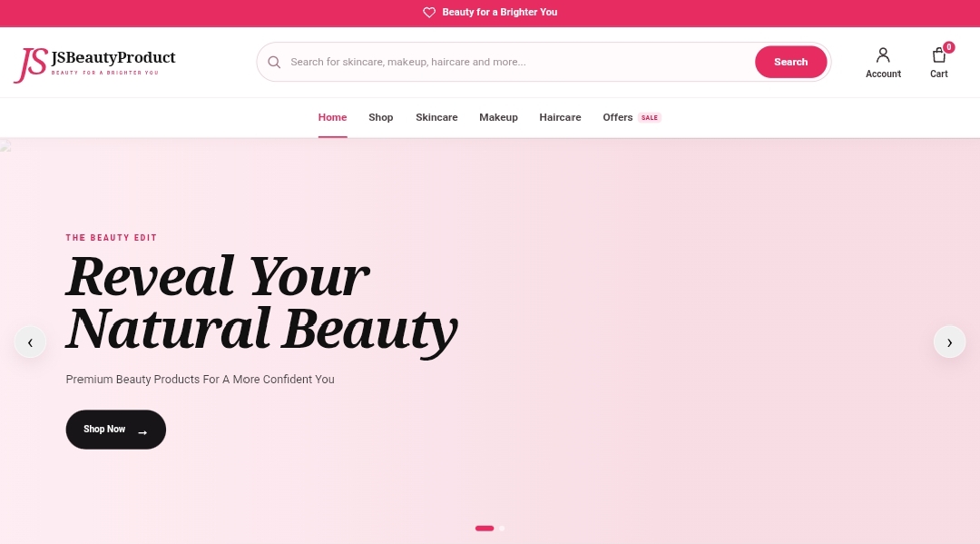The image size is (980, 544).
Task: Click 'THE BEAUTY EDIT' label
Action: (x=112, y=238)
